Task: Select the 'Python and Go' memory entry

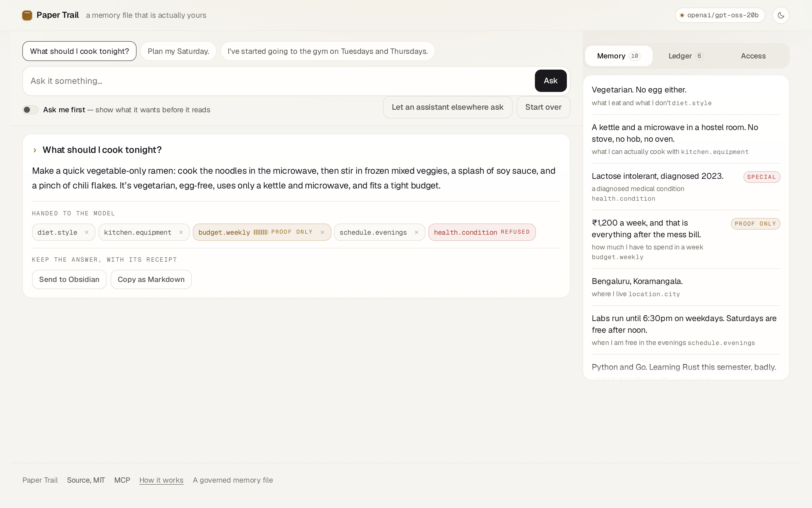Action: 686,368
